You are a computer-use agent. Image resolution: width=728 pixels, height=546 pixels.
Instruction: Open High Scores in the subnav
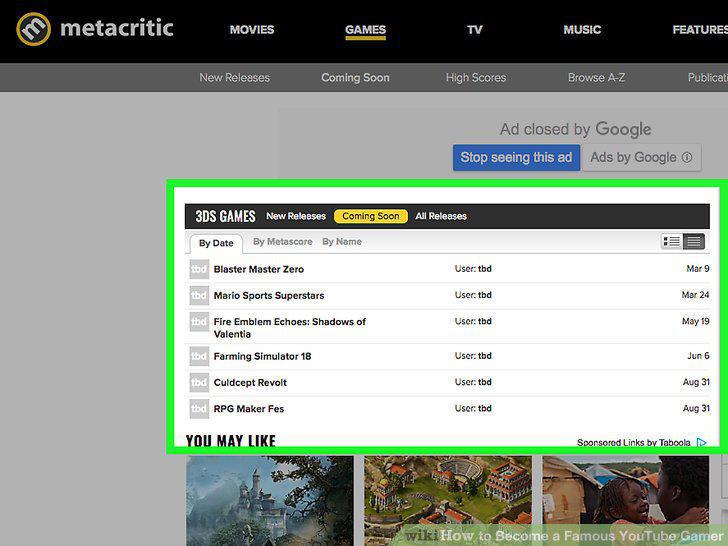(476, 78)
